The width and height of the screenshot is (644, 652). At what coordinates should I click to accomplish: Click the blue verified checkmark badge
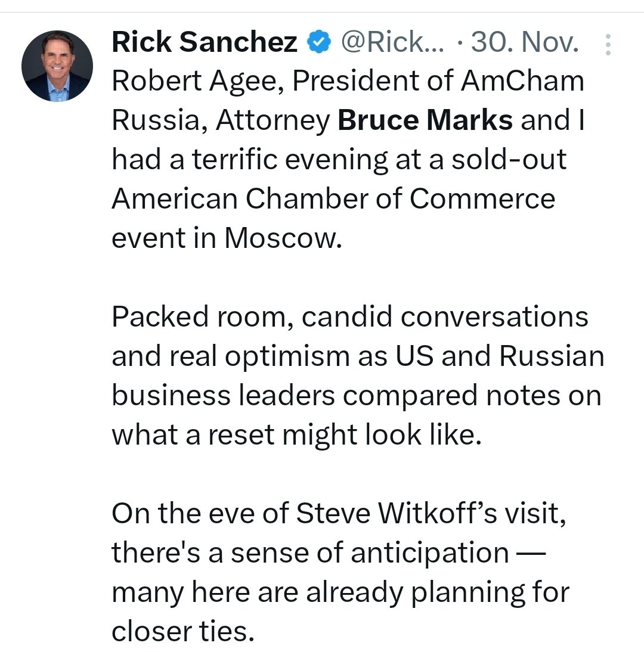[318, 43]
